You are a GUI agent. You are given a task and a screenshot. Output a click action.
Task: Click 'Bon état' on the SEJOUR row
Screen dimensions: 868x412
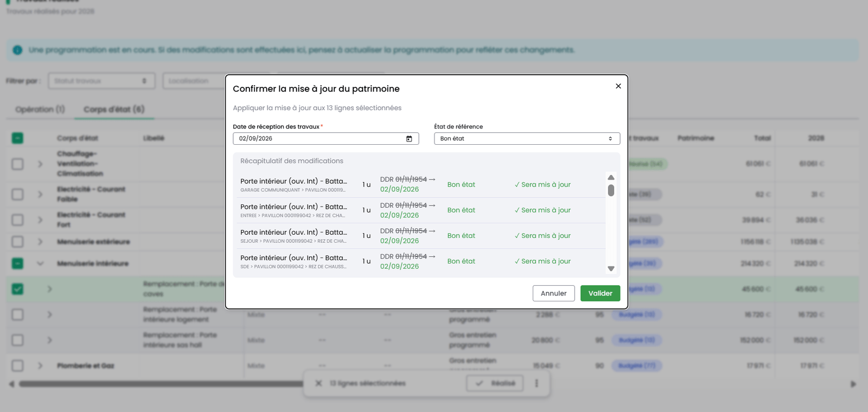(461, 236)
